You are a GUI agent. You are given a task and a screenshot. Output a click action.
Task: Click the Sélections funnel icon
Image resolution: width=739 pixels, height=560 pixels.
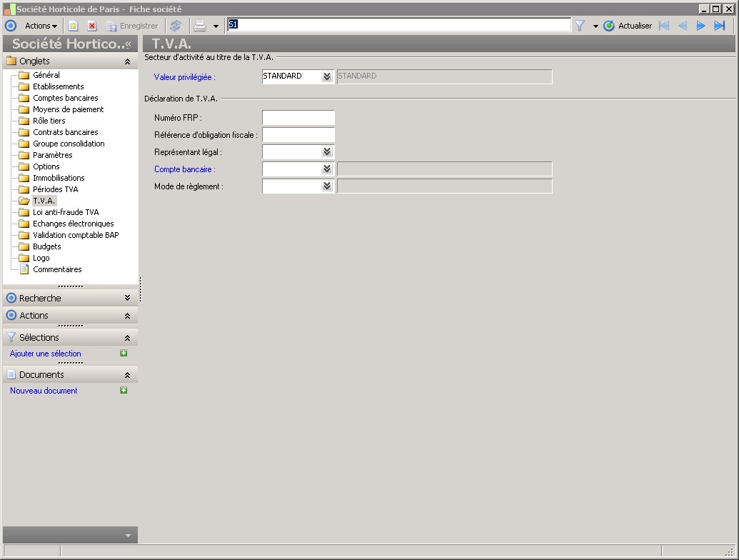click(11, 338)
